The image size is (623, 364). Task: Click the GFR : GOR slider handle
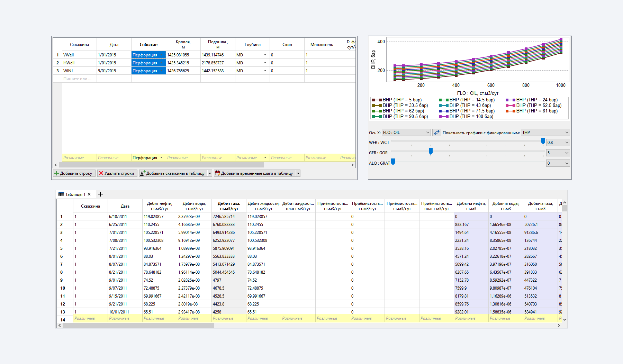[431, 152]
